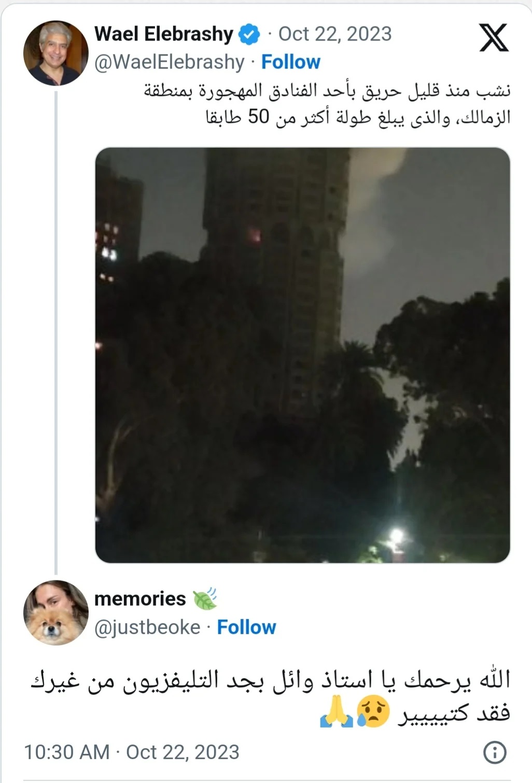Enlarge the night photo of the tower
Viewport: 532px width, 783px height.
tap(302, 355)
